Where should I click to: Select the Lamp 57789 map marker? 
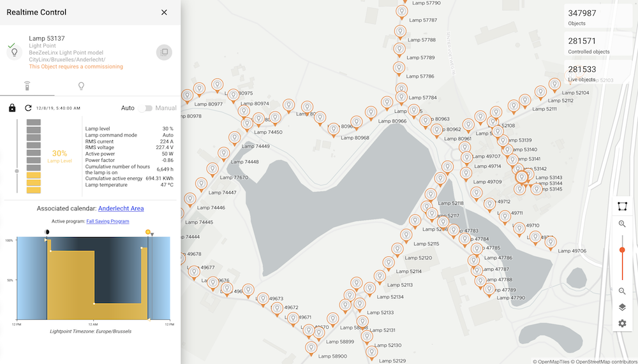[399, 50]
